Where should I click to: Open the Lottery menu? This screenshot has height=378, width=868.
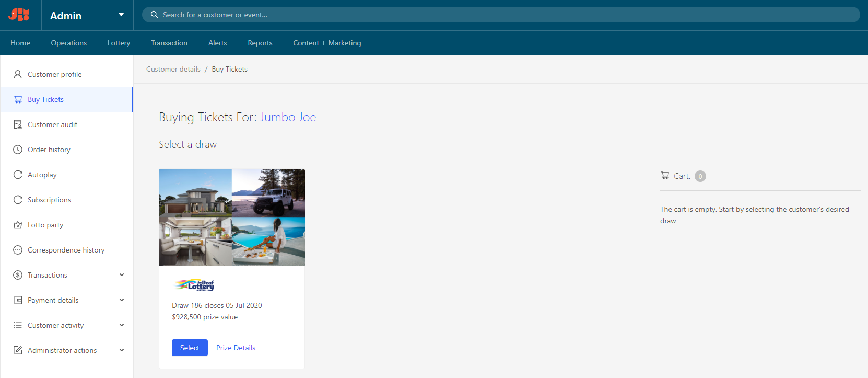click(x=119, y=43)
